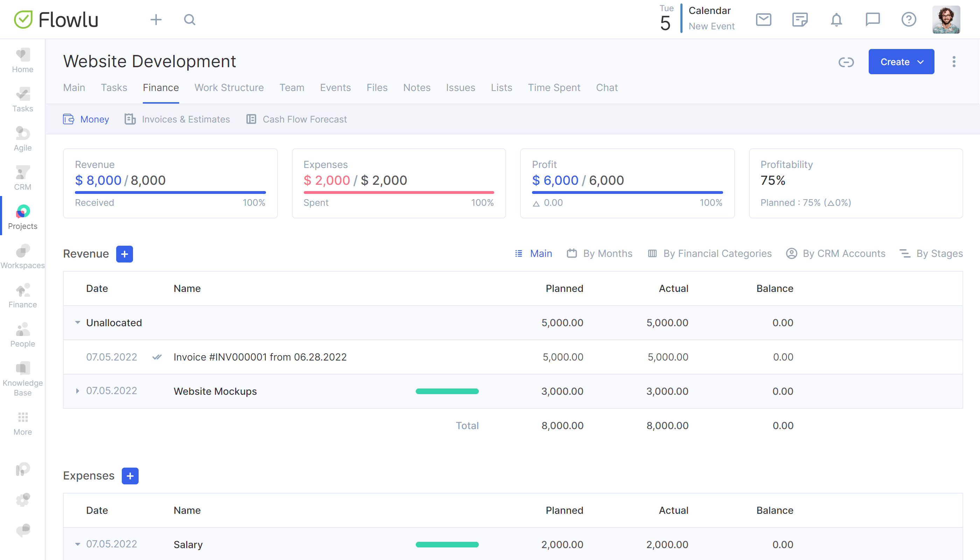Open the chat bubble icon in header
Screen dimensions: 980x560
(x=872, y=19)
